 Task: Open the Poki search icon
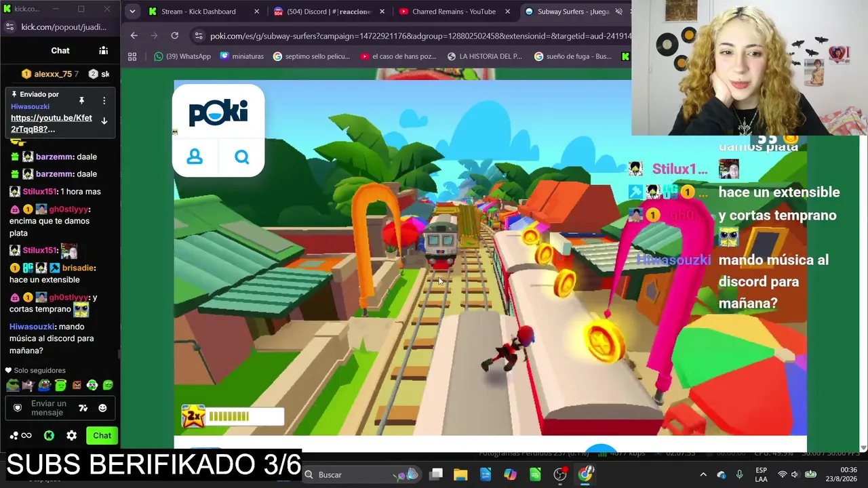coord(242,157)
